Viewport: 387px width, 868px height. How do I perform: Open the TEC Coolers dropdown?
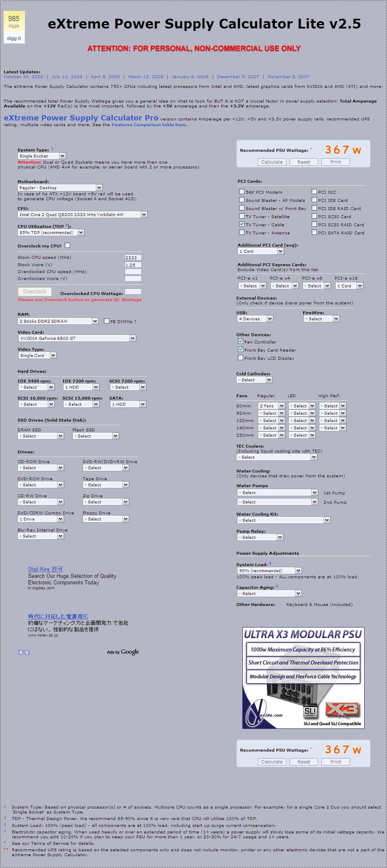[x=277, y=457]
